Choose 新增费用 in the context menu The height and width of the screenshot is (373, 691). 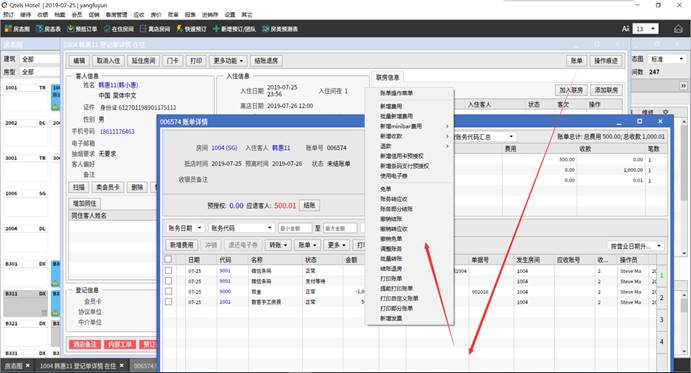[x=391, y=106]
